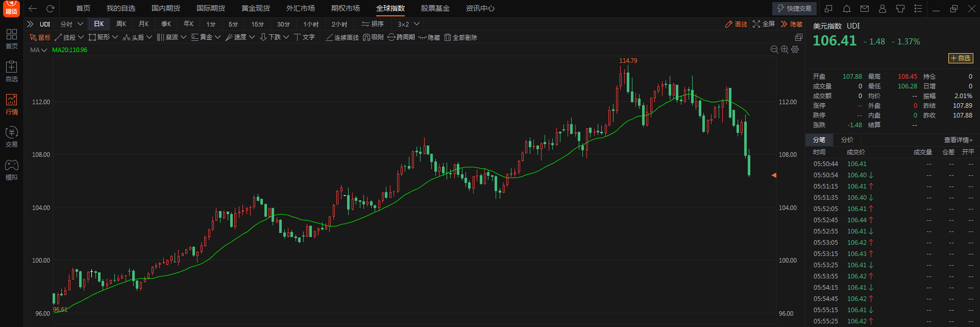The image size is (980, 327).
Task: Zoom in the chart with magnifier plus
Action: (x=785, y=49)
